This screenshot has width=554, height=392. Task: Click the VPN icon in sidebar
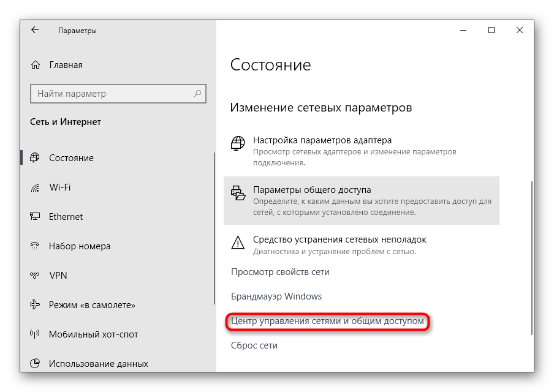34,275
